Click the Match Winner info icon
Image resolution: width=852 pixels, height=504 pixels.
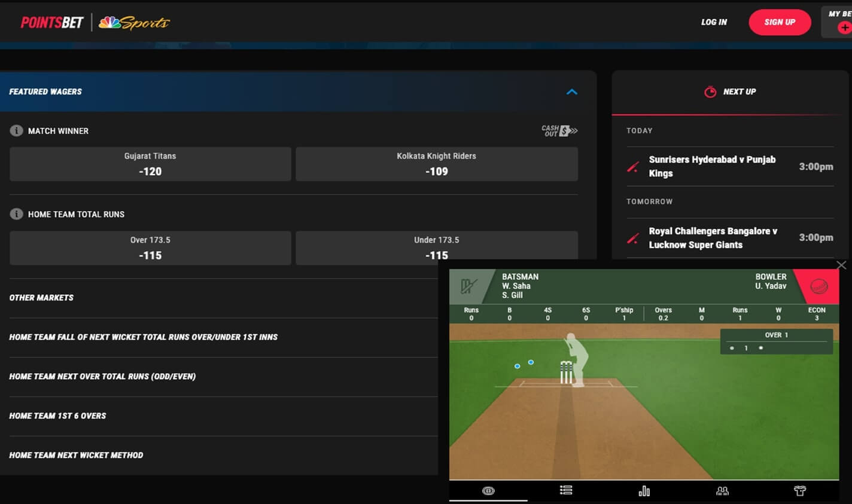tap(16, 130)
